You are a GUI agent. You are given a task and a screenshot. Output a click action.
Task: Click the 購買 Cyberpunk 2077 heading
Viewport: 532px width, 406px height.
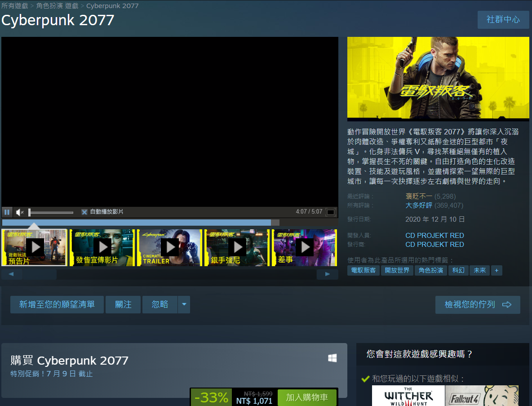coord(70,360)
